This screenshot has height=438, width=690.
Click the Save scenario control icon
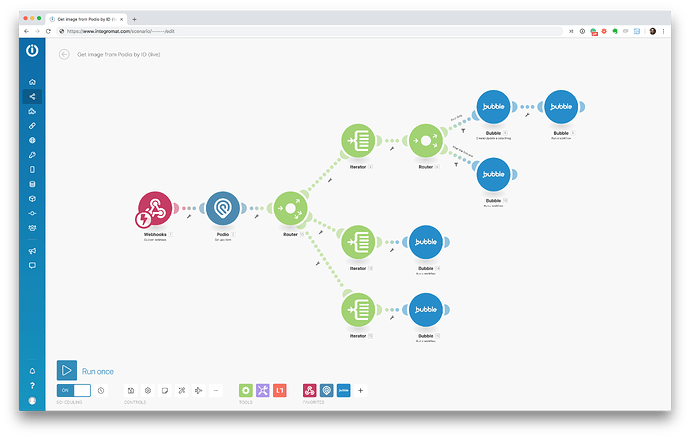pyautogui.click(x=131, y=390)
